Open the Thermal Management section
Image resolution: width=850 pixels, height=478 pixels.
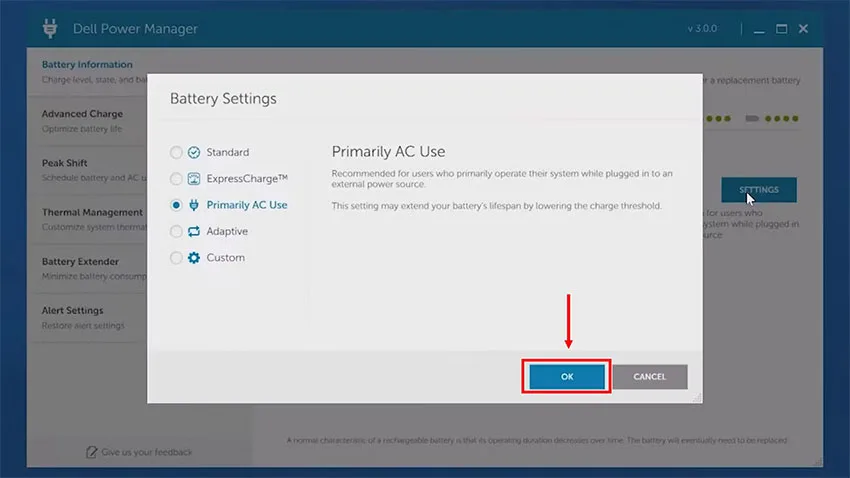pos(87,219)
